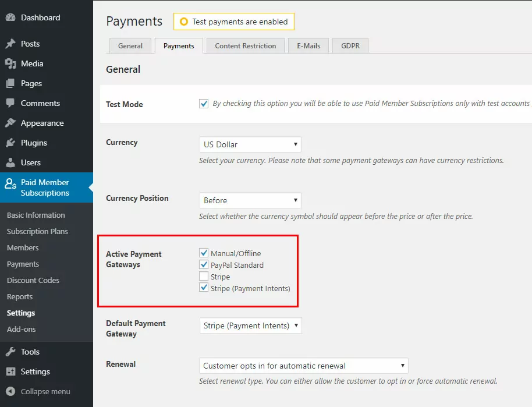This screenshot has width=532, height=407.
Task: Uncheck the Test Mode checkbox
Action: [x=204, y=104]
